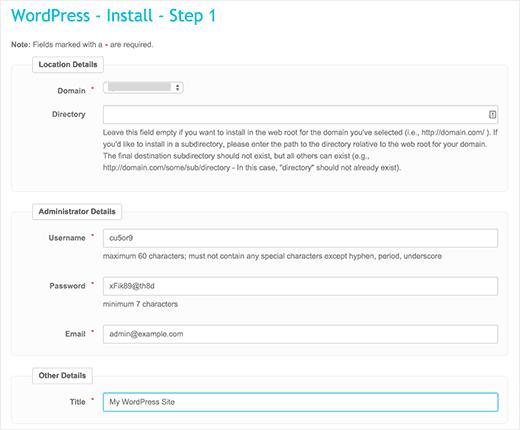Image resolution: width=520 pixels, height=430 pixels.
Task: Click the 'Title' field label
Action: (x=78, y=402)
